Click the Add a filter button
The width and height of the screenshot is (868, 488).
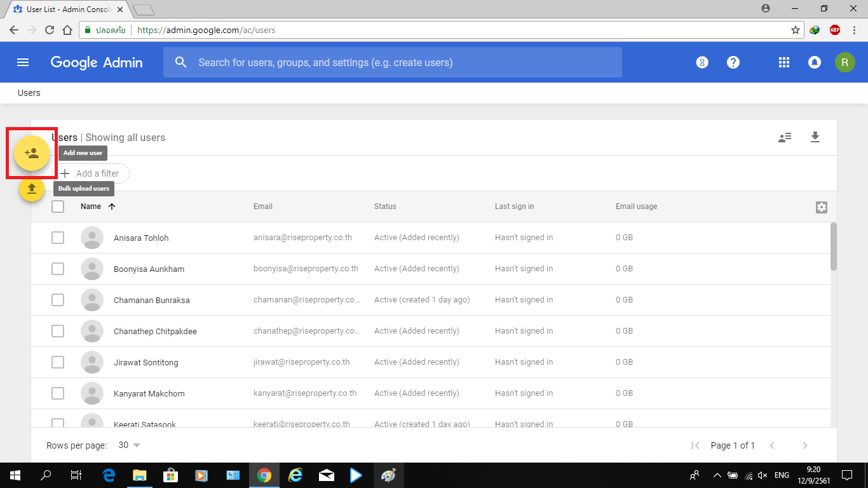pyautogui.click(x=91, y=173)
